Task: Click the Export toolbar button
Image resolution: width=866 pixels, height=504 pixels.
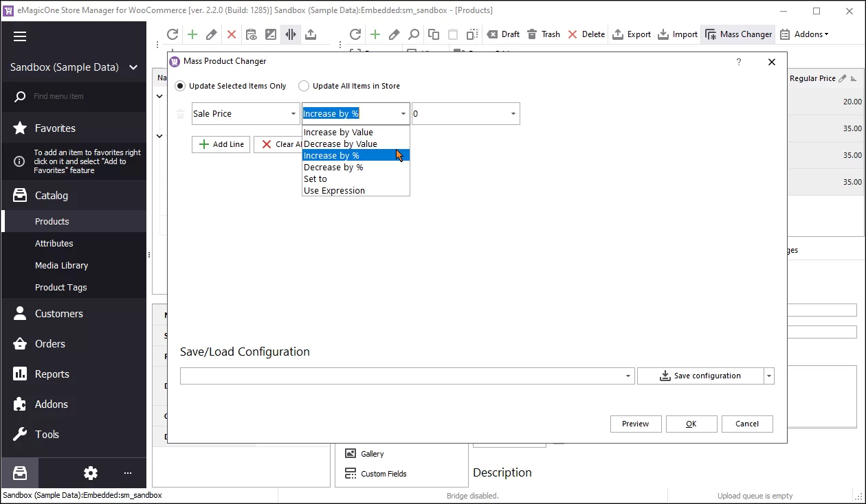Action: (631, 34)
